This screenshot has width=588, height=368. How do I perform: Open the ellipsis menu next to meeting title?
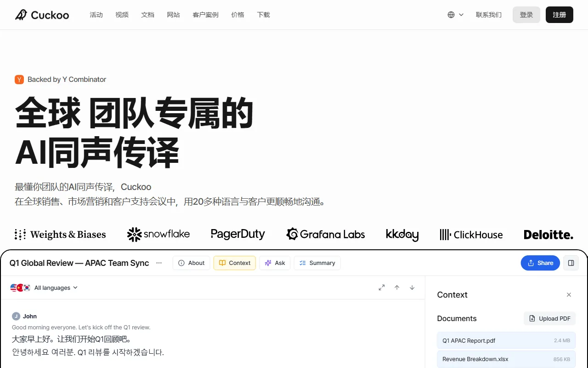[x=159, y=263]
